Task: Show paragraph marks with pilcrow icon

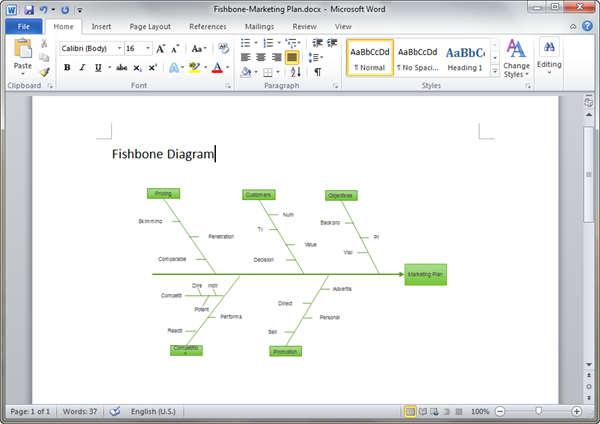Action: point(318,72)
